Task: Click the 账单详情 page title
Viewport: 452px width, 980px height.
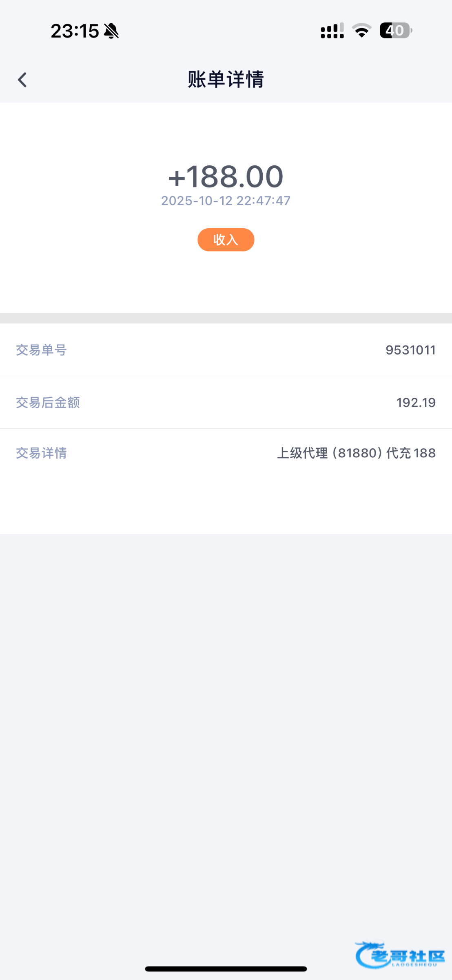Action: [x=226, y=79]
